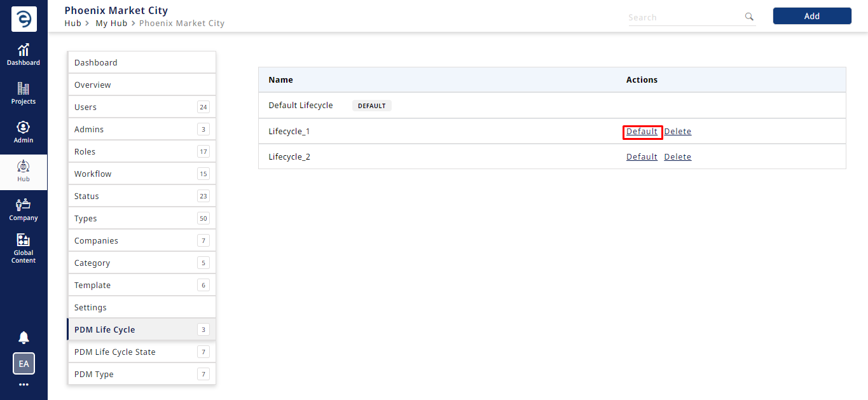Open the Companies menu item
Viewport: 868px width, 400px height.
click(x=142, y=240)
